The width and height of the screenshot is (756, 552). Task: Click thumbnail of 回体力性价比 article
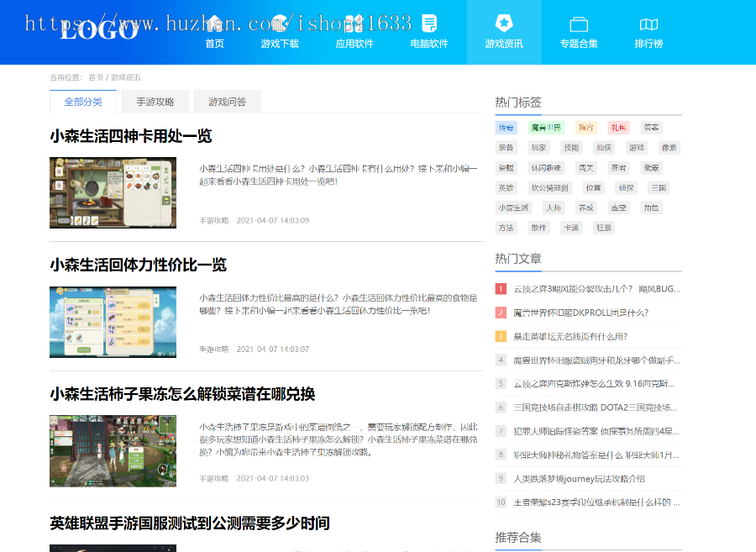pyautogui.click(x=113, y=322)
